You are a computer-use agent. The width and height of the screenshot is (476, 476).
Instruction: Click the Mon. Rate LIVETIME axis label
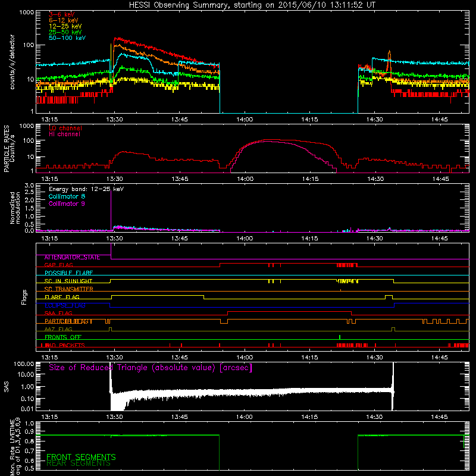[x=15, y=447]
